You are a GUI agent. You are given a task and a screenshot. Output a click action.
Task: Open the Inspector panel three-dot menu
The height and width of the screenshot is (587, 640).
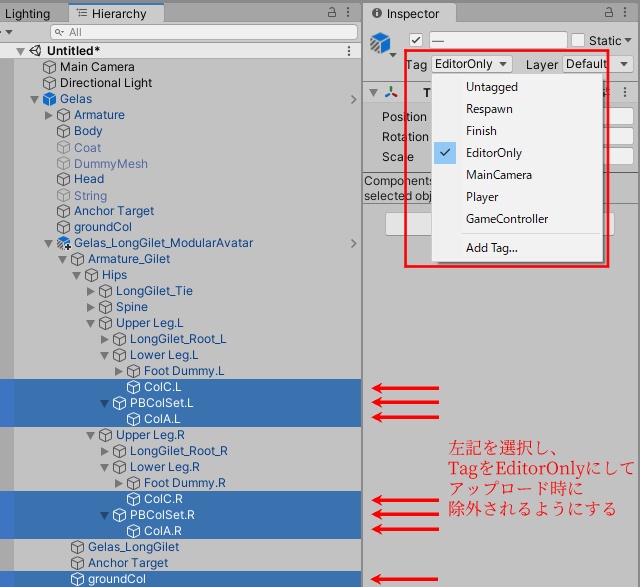tap(625, 12)
